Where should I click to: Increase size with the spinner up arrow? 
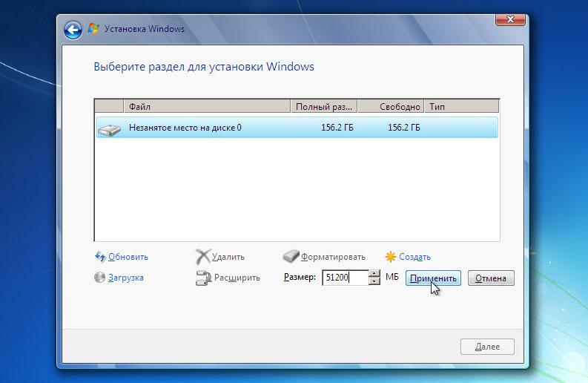(374, 274)
